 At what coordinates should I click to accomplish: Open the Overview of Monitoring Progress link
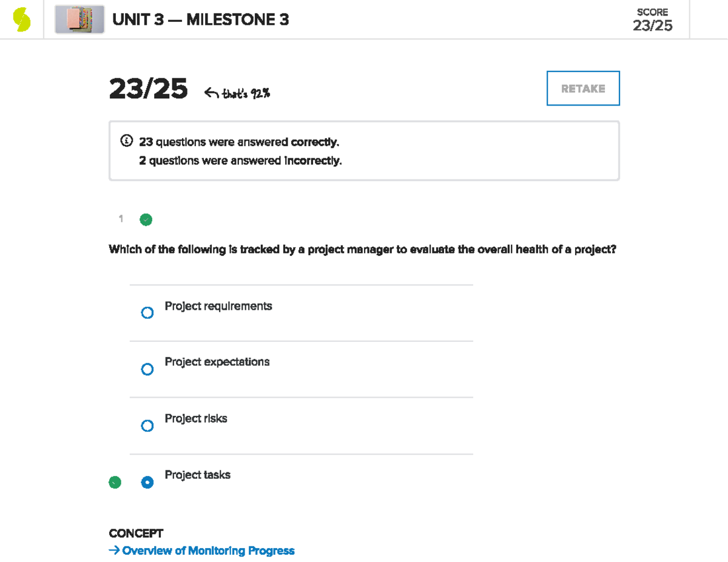pos(208,550)
